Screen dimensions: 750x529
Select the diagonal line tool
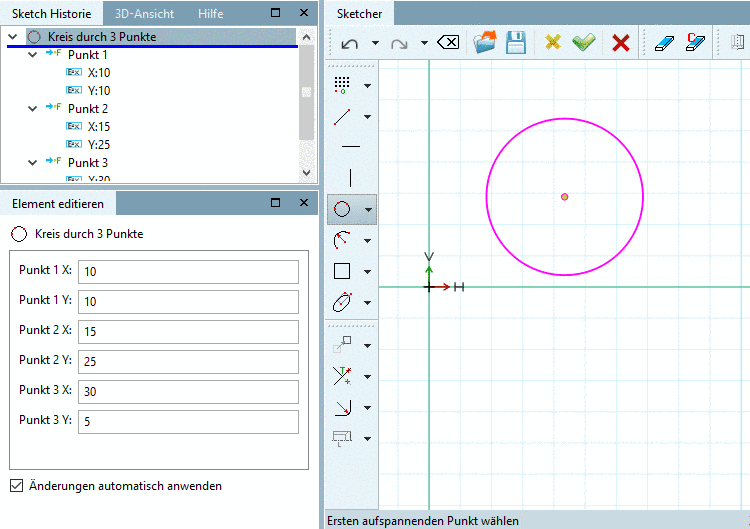[342, 117]
